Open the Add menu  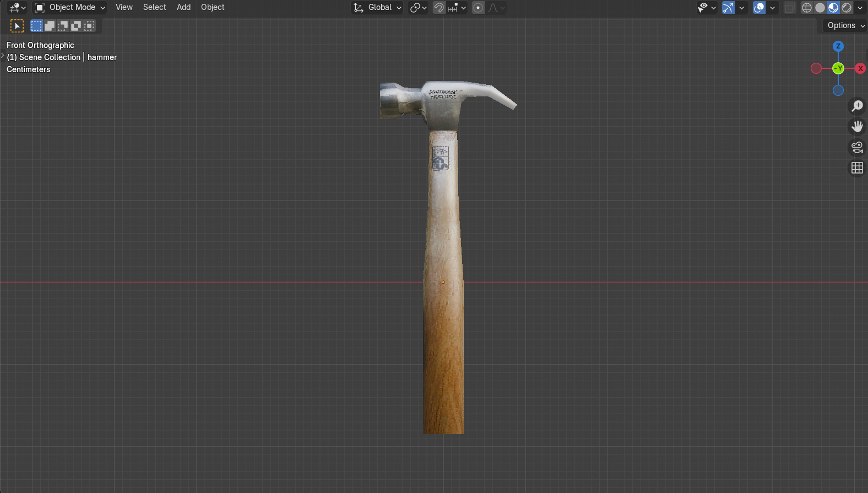[183, 7]
